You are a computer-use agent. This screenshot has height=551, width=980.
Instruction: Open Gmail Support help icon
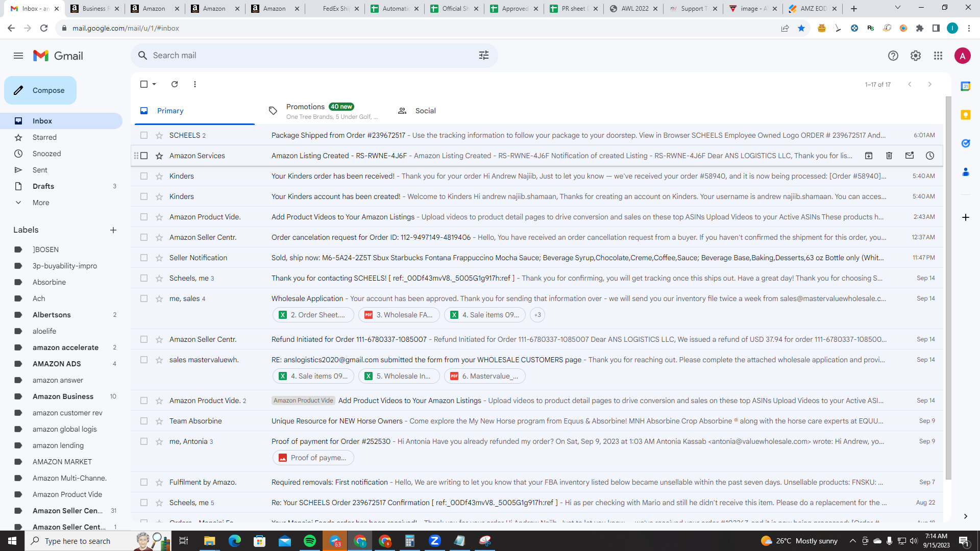pos(893,56)
